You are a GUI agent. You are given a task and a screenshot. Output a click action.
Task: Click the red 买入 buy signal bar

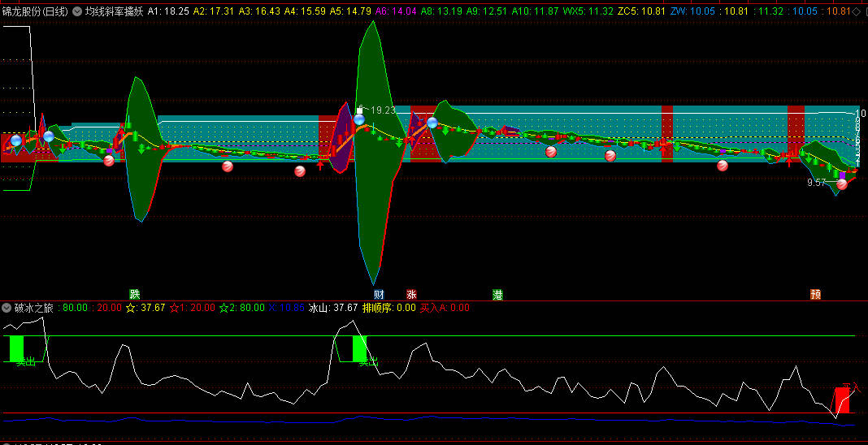tap(841, 400)
